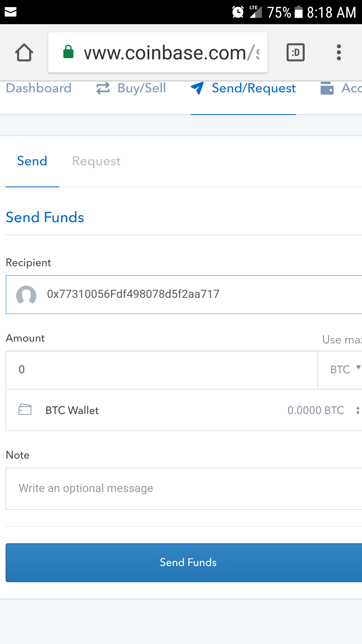362x644 pixels.
Task: Click the wallet selector up/down arrows
Action: tap(358, 410)
